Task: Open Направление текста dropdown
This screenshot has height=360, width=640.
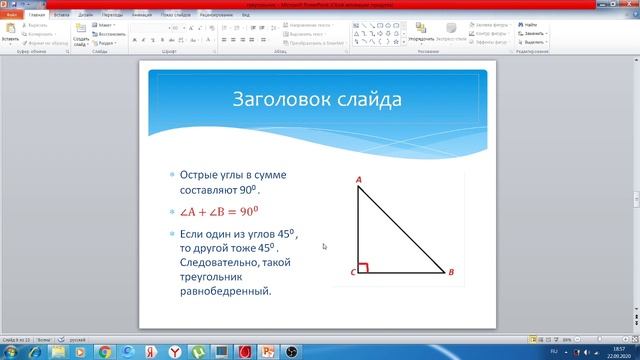Action: click(309, 25)
